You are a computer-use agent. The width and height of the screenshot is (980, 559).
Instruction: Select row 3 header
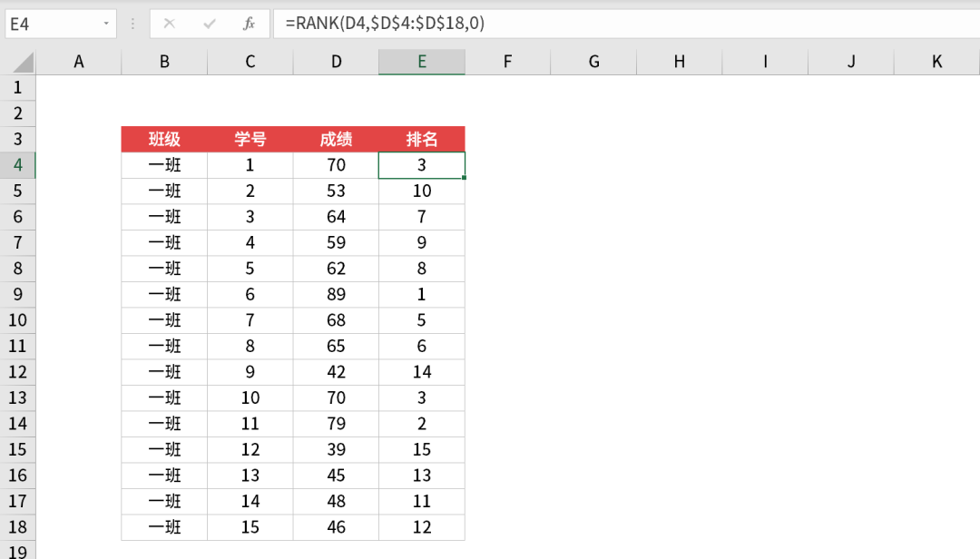[x=17, y=139]
